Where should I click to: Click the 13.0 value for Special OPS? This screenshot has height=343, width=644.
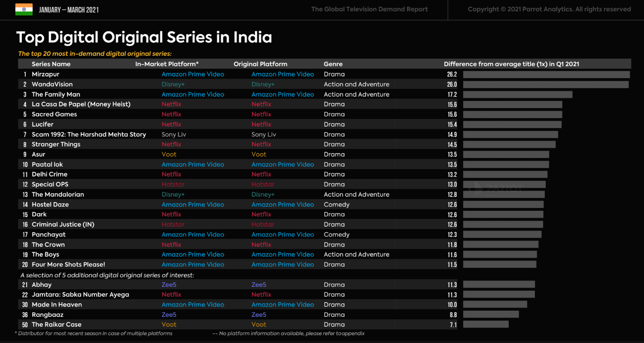(452, 185)
